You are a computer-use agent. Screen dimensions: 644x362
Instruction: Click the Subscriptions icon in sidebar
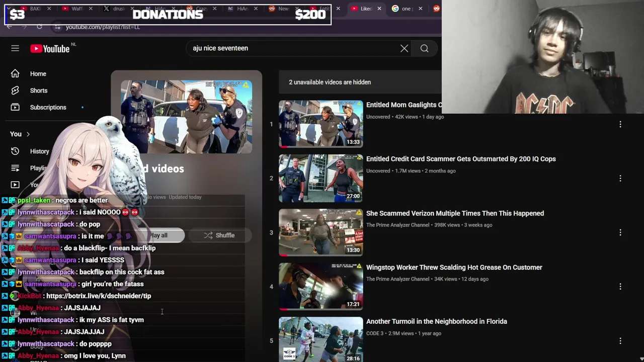[15, 107]
